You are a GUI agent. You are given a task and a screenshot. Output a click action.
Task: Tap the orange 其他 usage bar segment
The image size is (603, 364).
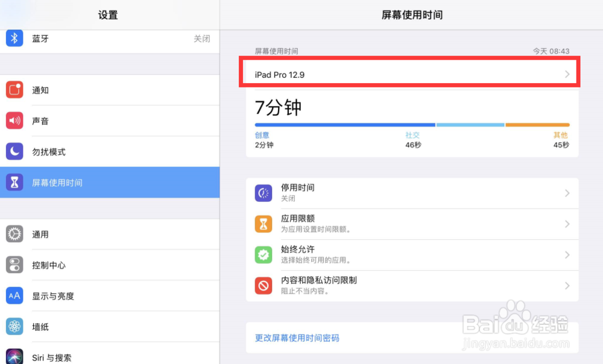[x=538, y=125]
